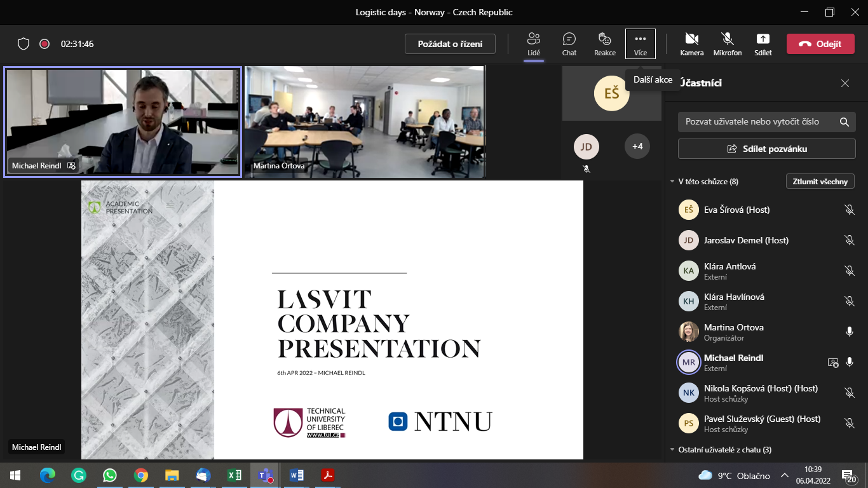
Task: Open File Explorer from taskbar
Action: [x=172, y=475]
